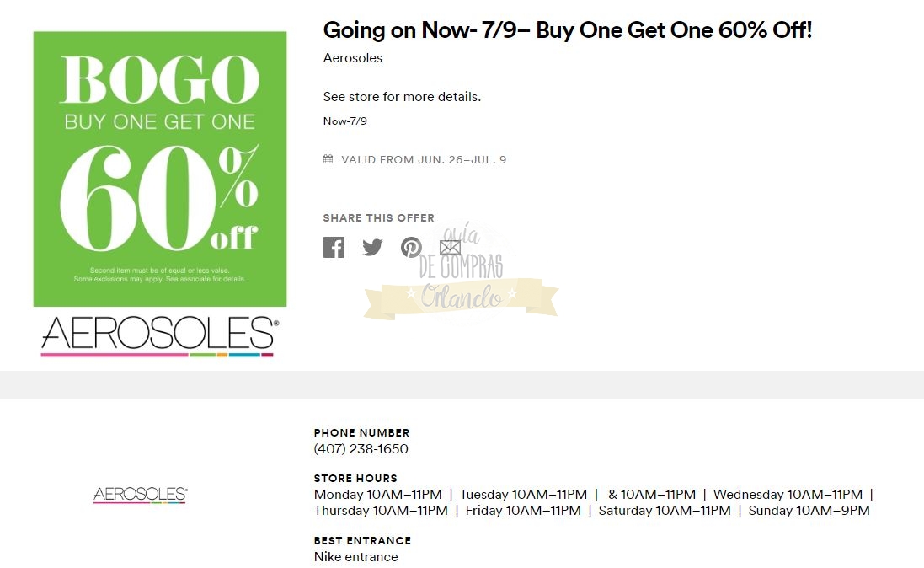This screenshot has width=924, height=568.
Task: Open the green BOGO 60% off image
Action: click(160, 169)
